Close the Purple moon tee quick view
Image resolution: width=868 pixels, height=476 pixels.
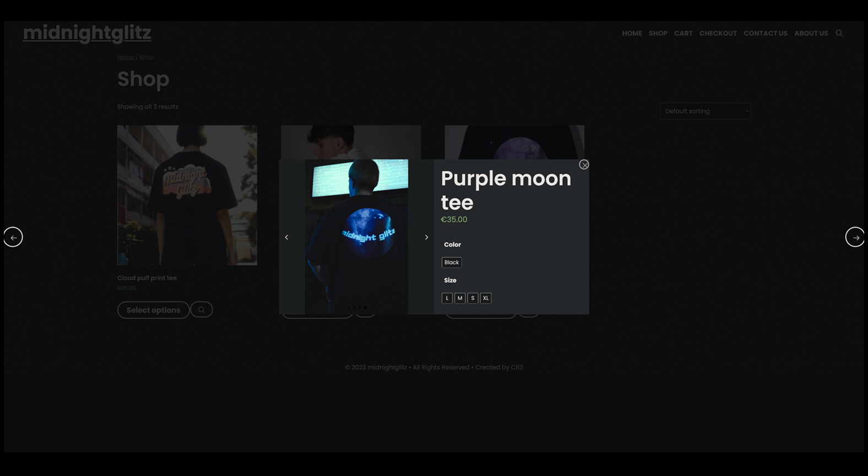click(x=584, y=165)
